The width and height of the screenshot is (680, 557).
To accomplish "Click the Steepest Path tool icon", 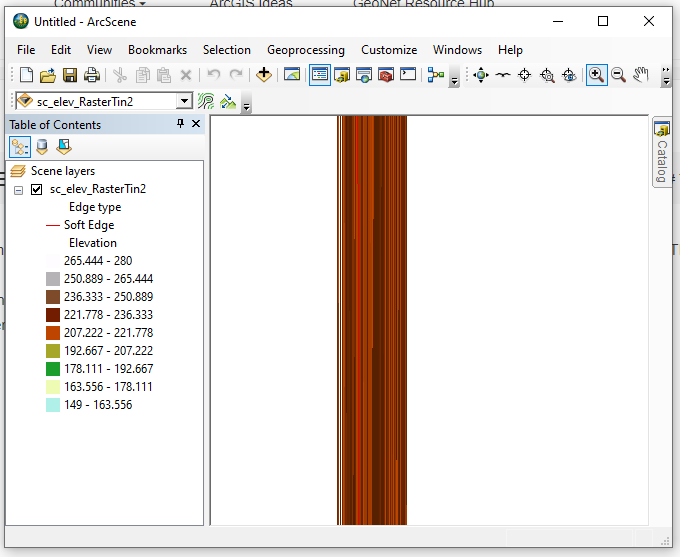I will [x=228, y=102].
